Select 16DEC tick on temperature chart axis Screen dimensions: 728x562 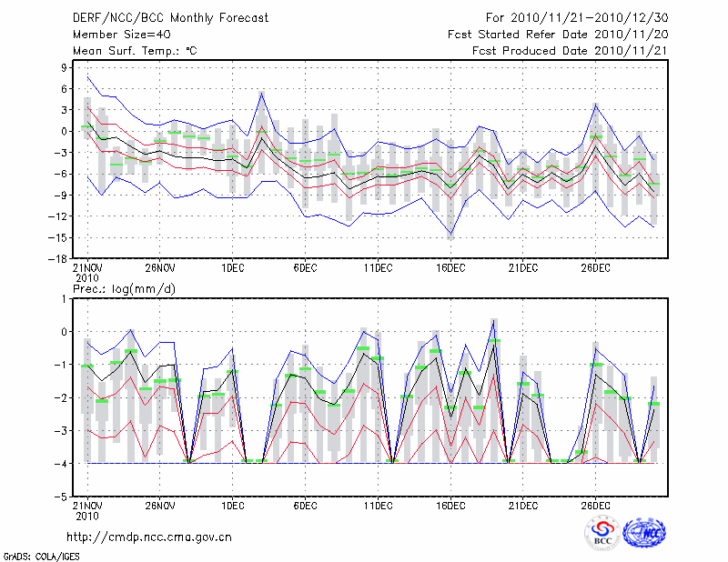(x=450, y=268)
